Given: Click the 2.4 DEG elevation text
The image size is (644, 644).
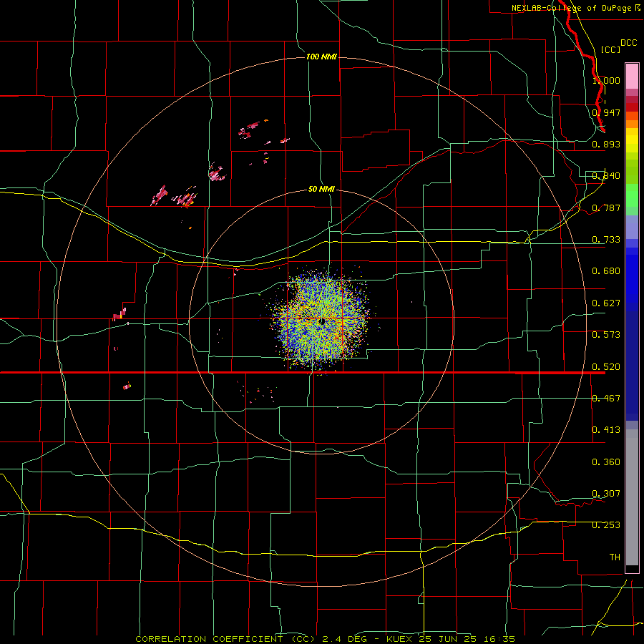Looking at the screenshot, I should pos(343,639).
